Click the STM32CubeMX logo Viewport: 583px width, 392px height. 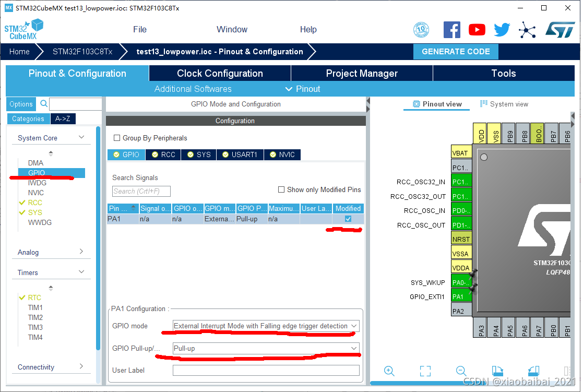24,30
